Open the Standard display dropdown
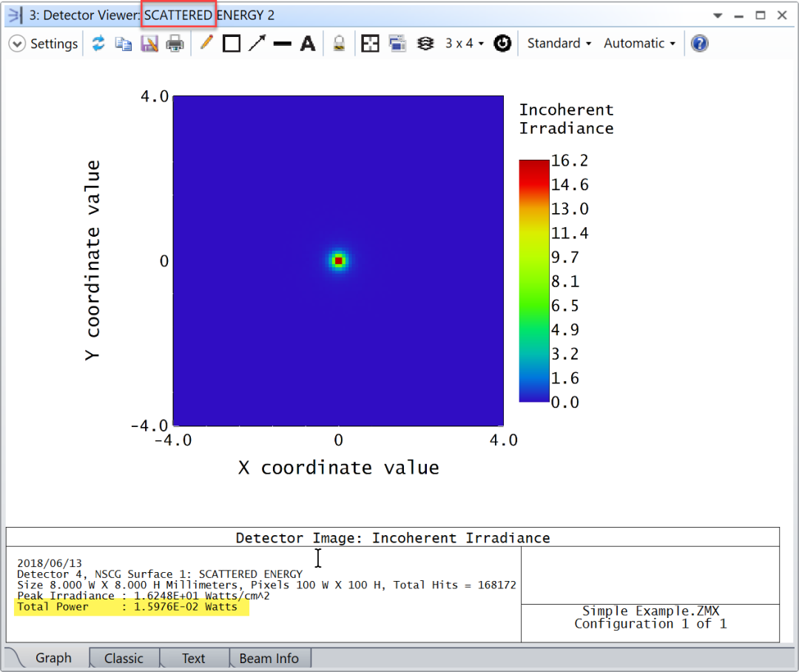The image size is (799, 672). (559, 43)
